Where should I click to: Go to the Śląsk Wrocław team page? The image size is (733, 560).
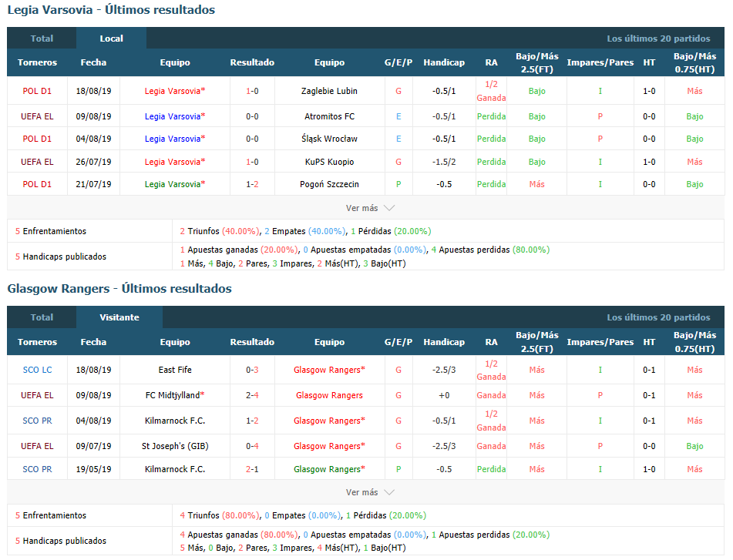[329, 139]
